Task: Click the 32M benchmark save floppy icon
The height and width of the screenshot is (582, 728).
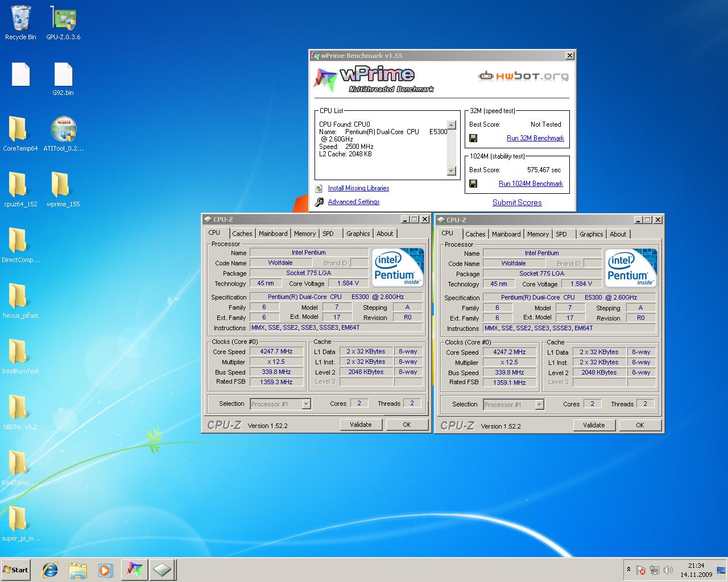Action: click(x=473, y=138)
